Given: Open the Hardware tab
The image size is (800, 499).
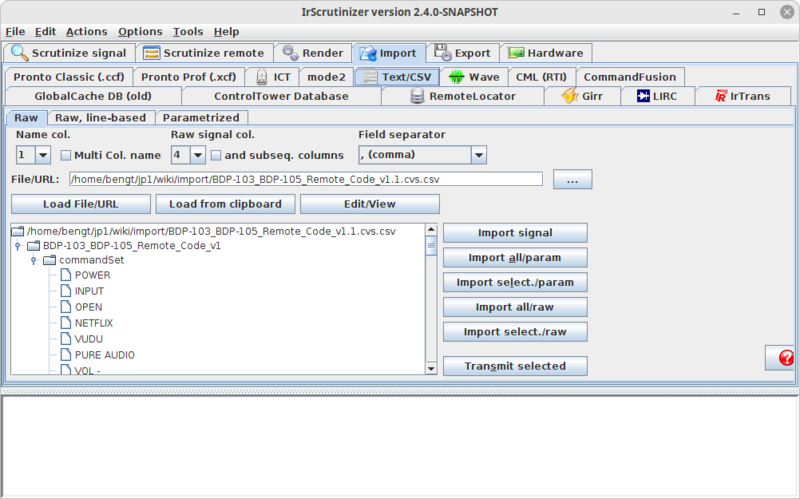Looking at the screenshot, I should (546, 53).
